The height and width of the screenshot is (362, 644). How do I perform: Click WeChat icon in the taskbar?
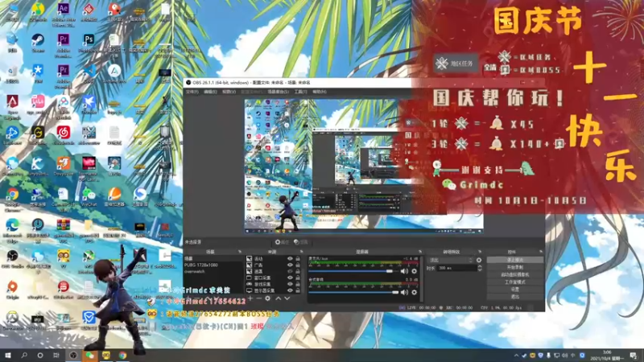coord(89,355)
